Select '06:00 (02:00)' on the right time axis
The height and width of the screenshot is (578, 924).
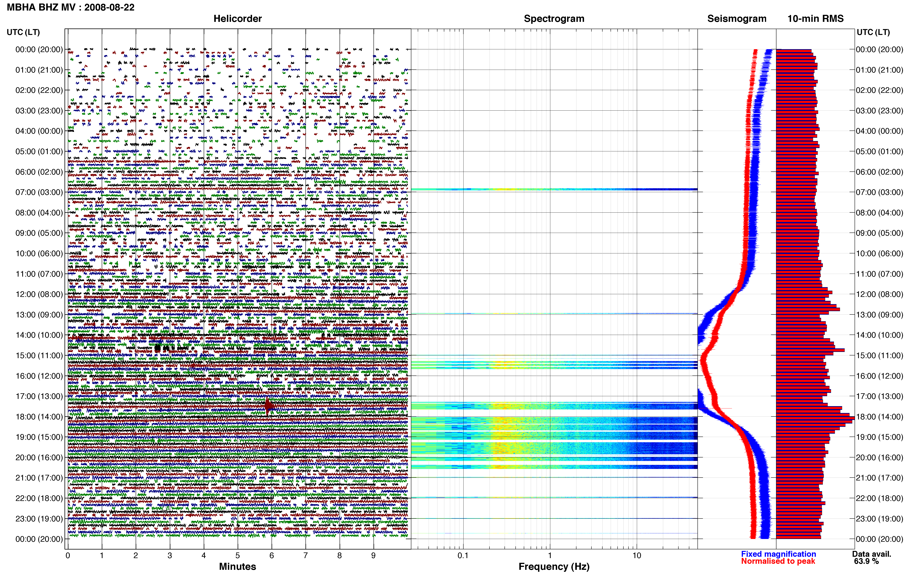[x=880, y=172]
